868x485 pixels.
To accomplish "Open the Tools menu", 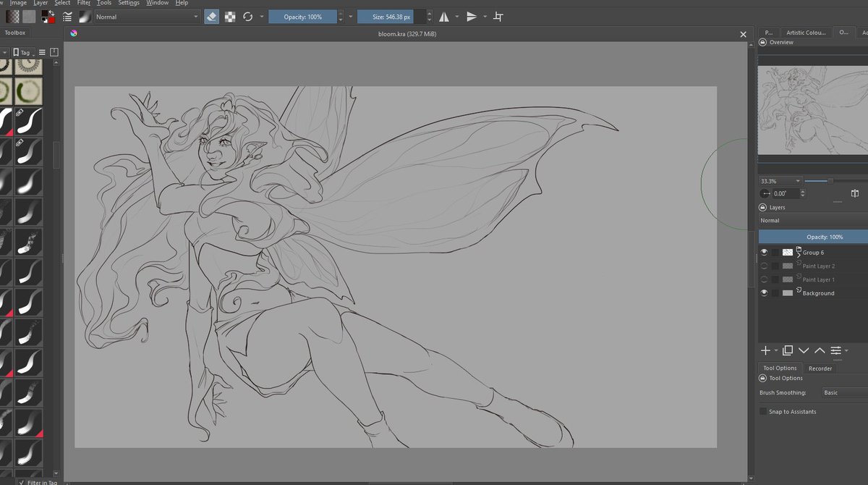I will pos(104,3).
